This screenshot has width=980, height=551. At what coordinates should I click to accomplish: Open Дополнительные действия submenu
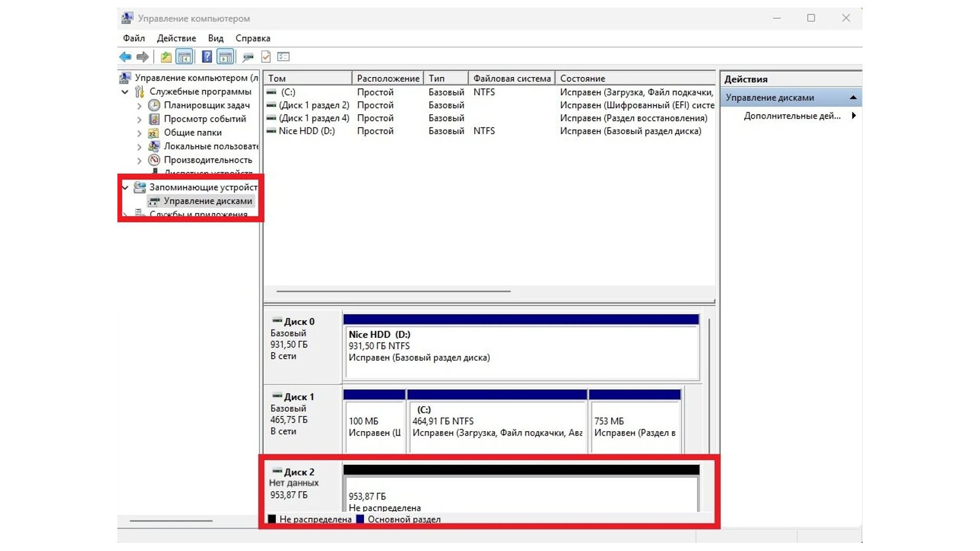pos(792,116)
